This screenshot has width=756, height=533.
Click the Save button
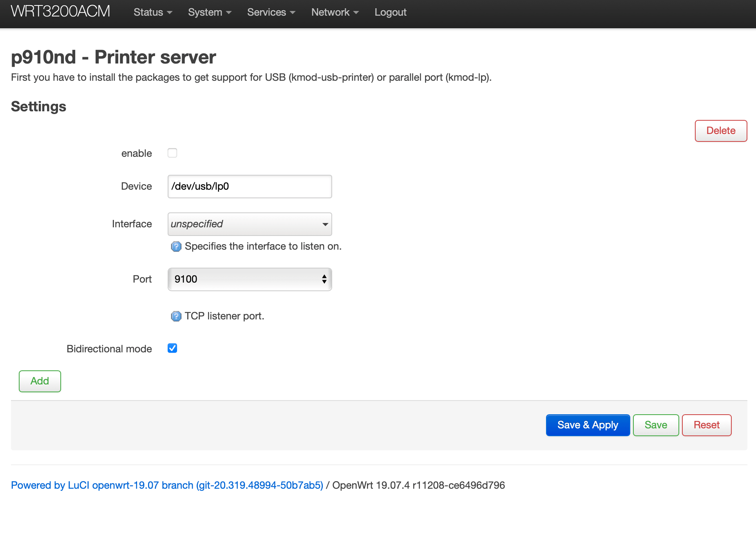[x=656, y=425]
